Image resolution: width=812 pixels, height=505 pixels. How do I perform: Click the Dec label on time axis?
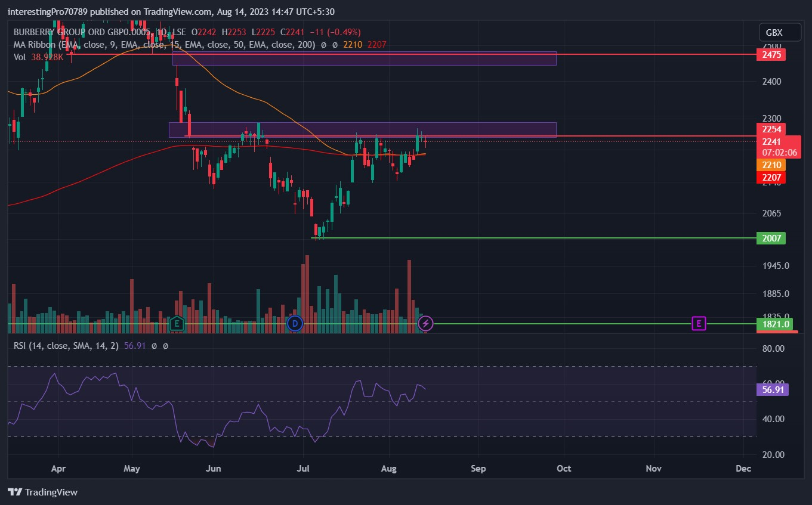pyautogui.click(x=743, y=469)
